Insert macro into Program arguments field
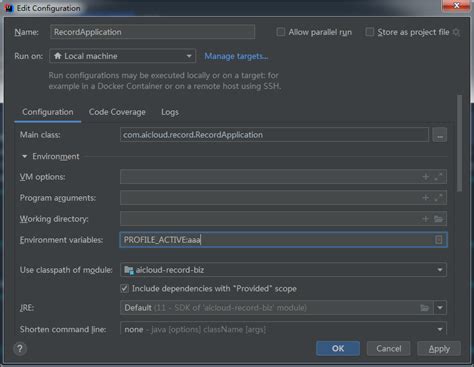This screenshot has width=474, height=367. click(426, 198)
